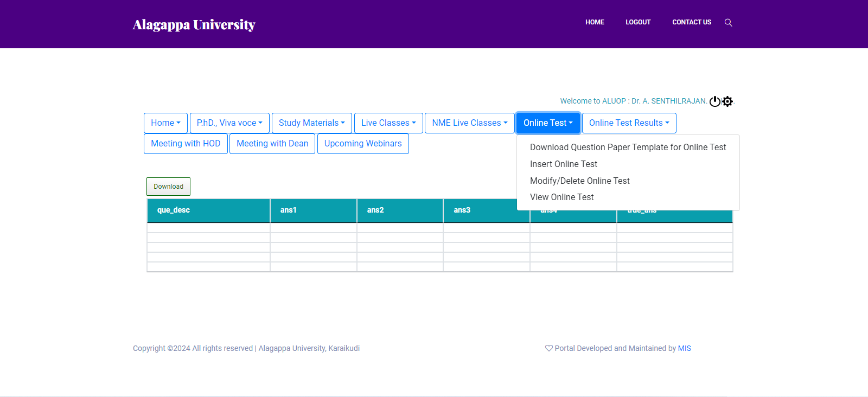This screenshot has width=868, height=397.
Task: Click the heart icon in footer
Action: pos(549,348)
